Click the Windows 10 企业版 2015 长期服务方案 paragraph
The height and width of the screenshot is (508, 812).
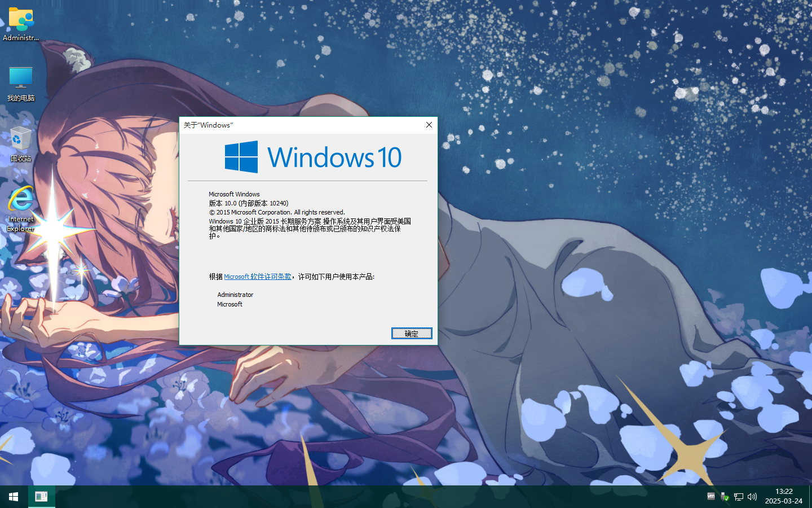(x=310, y=229)
